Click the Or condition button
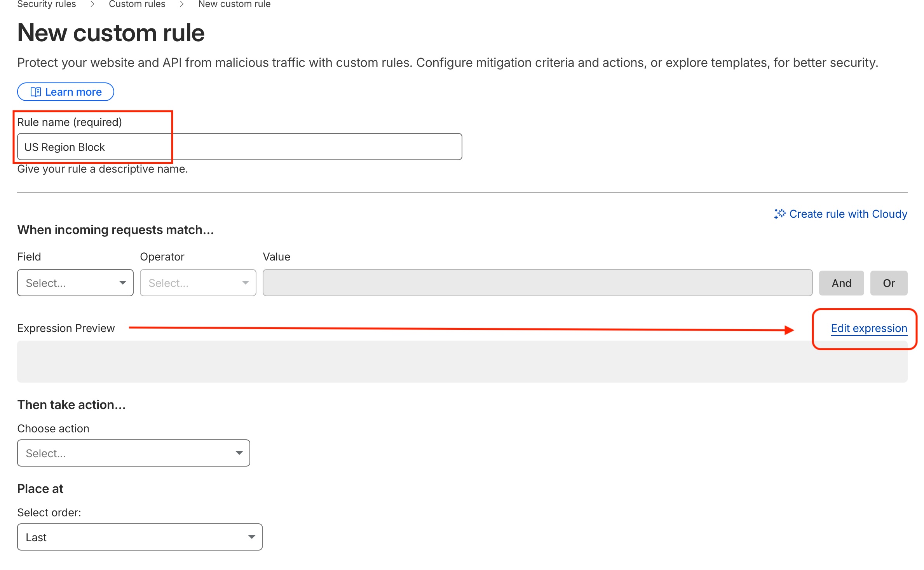The image size is (924, 570). 888,283
